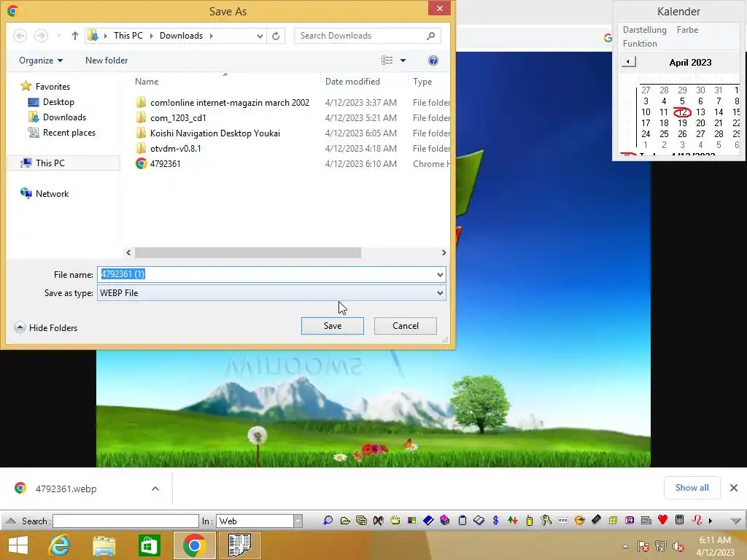Go to the previous month in Kalender
The height and width of the screenshot is (560, 747).
point(628,62)
